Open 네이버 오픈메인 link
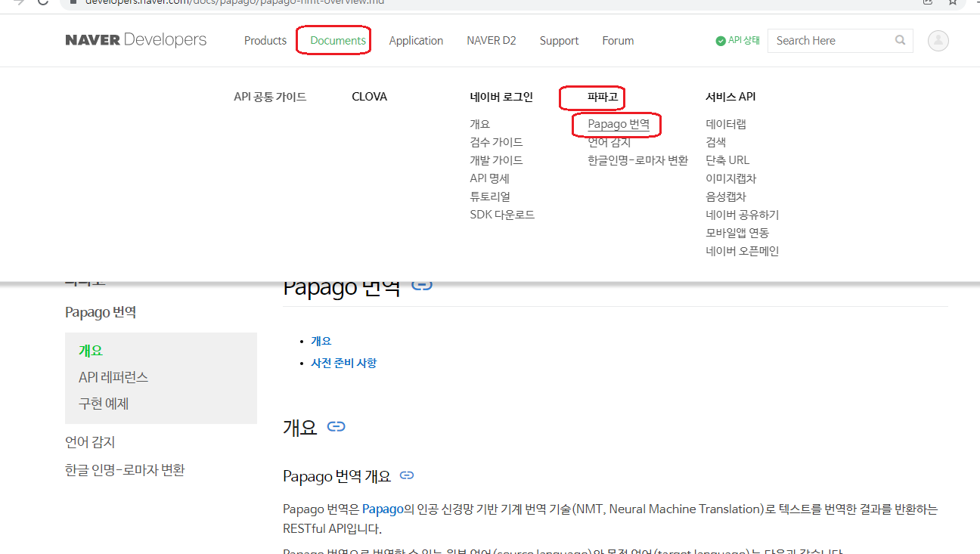The image size is (980, 554). coord(742,251)
